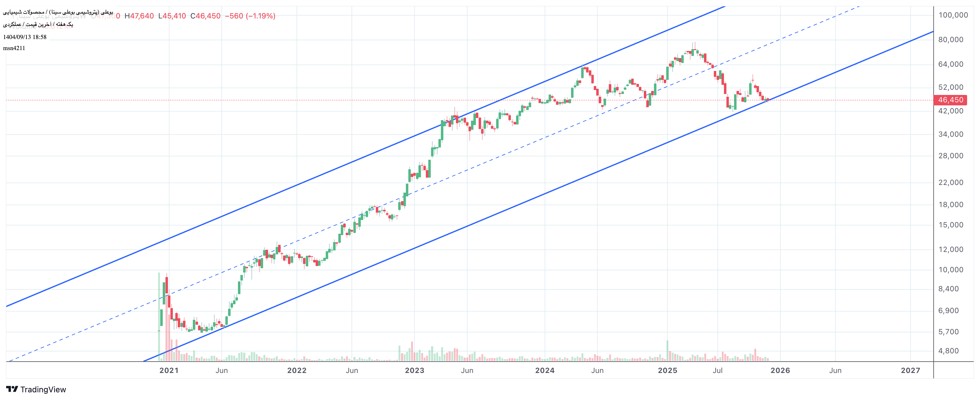Select the 10,000 price scale label
The image size is (980, 400).
(x=950, y=270)
